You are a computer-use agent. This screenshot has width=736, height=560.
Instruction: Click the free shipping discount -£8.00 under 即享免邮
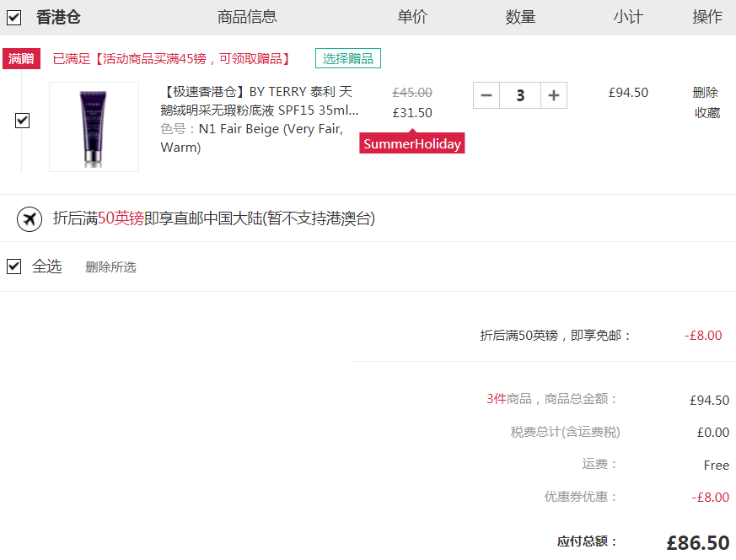coord(703,335)
